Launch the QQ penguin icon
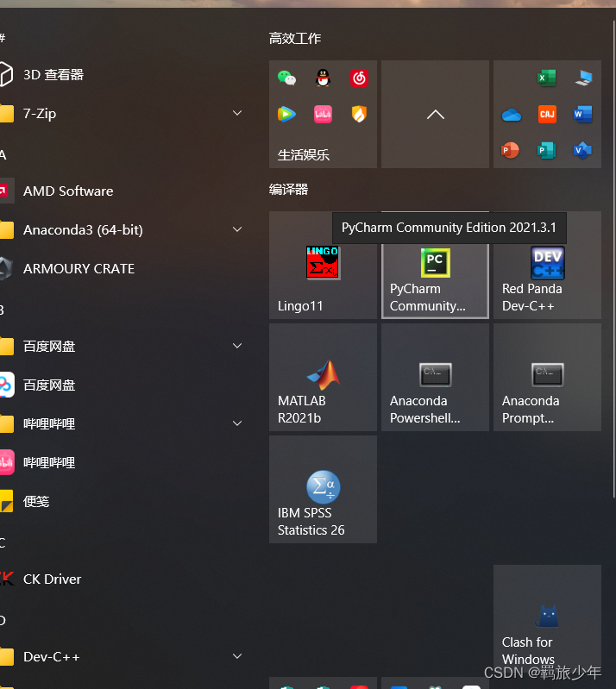 [324, 78]
